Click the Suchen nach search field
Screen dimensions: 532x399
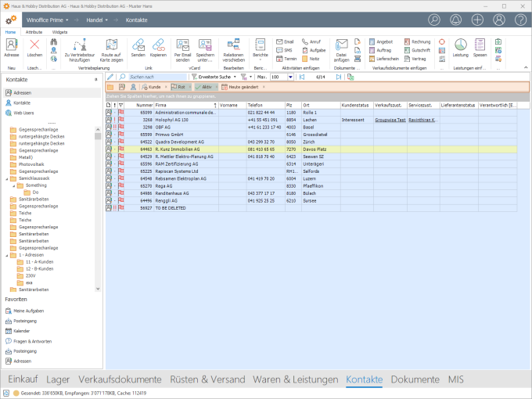pos(156,77)
